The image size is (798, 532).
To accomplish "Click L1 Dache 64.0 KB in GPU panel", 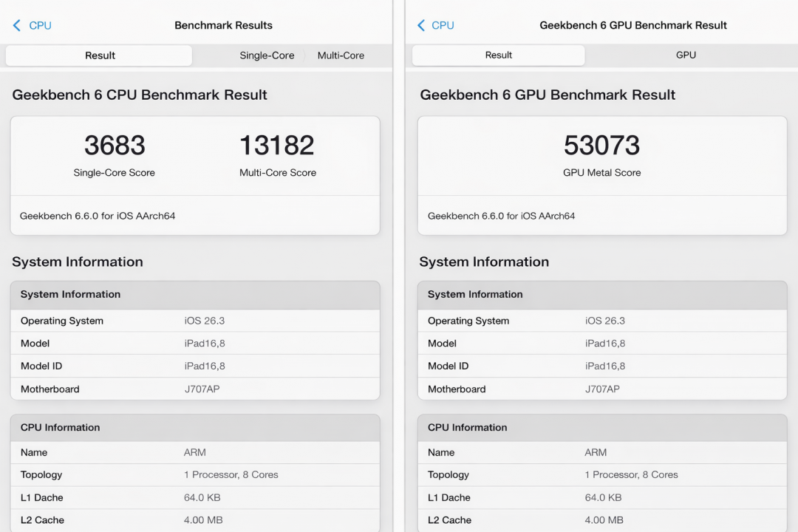I will tap(602, 497).
